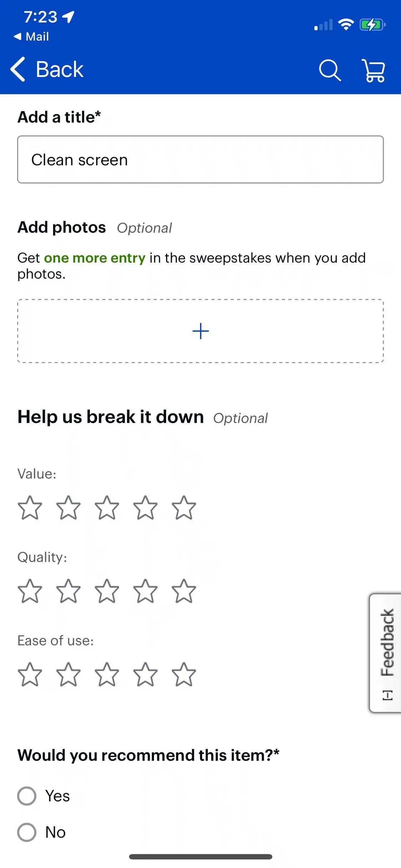Open the Feedback side tab
Screen dimensions: 401x868
387,642
